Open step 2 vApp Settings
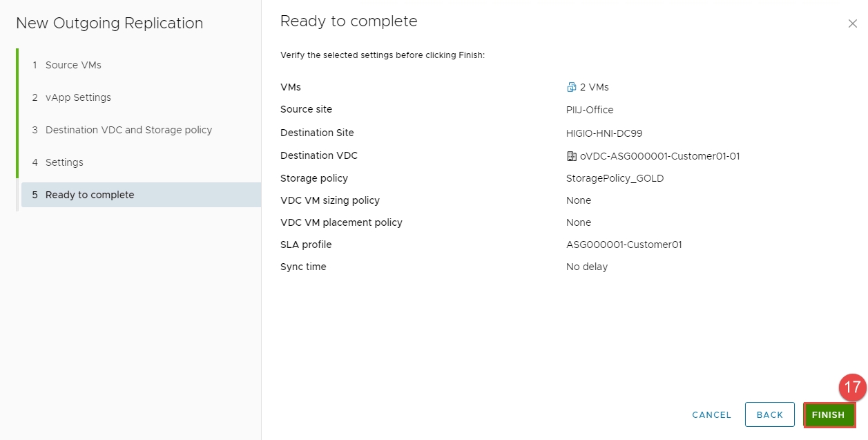Screen dimensions: 868x440 pyautogui.click(x=77, y=97)
